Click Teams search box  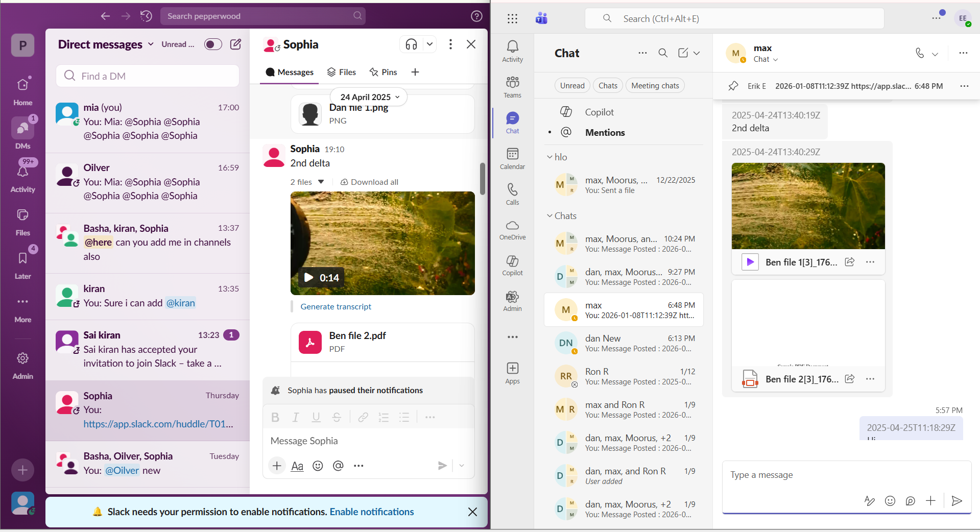click(x=735, y=19)
